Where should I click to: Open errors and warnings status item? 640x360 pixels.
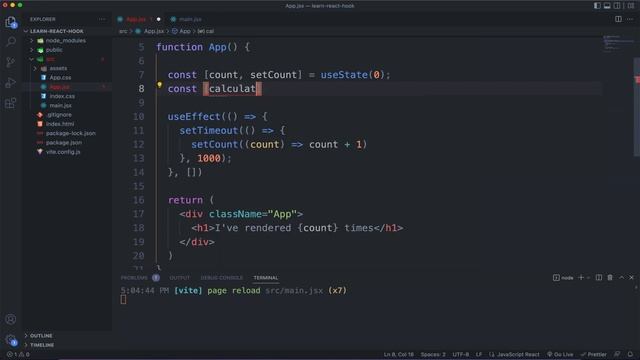18,354
